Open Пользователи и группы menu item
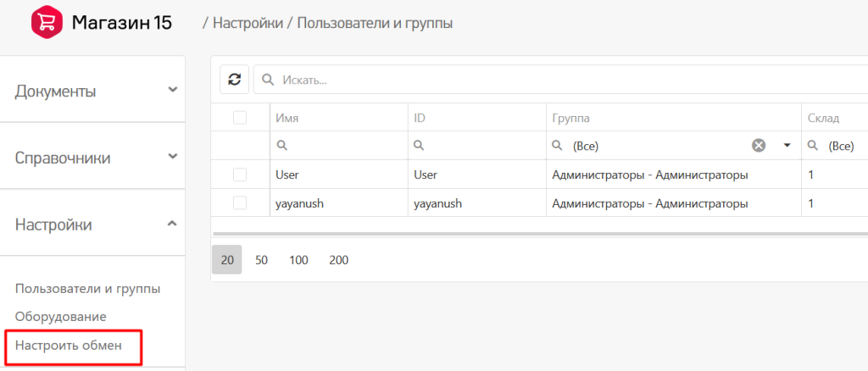Viewport: 868px width, 371px height. coord(88,289)
